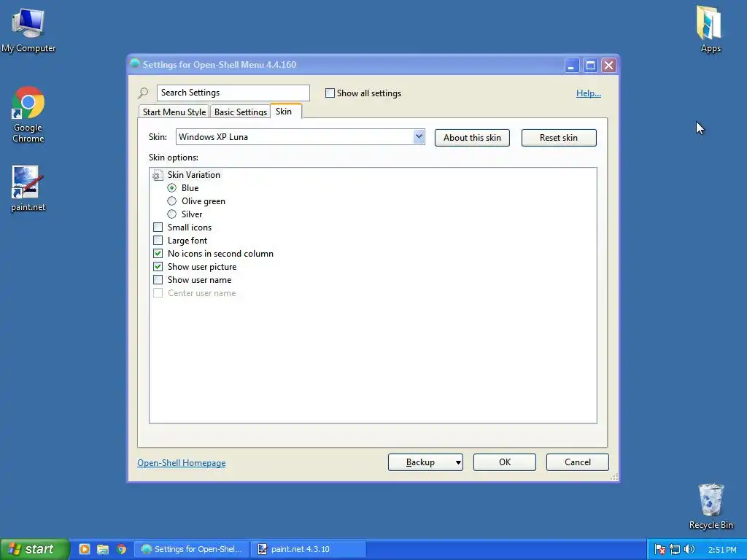Click the Skin Variation heading text
This screenshot has height=560, width=747.
pos(194,175)
